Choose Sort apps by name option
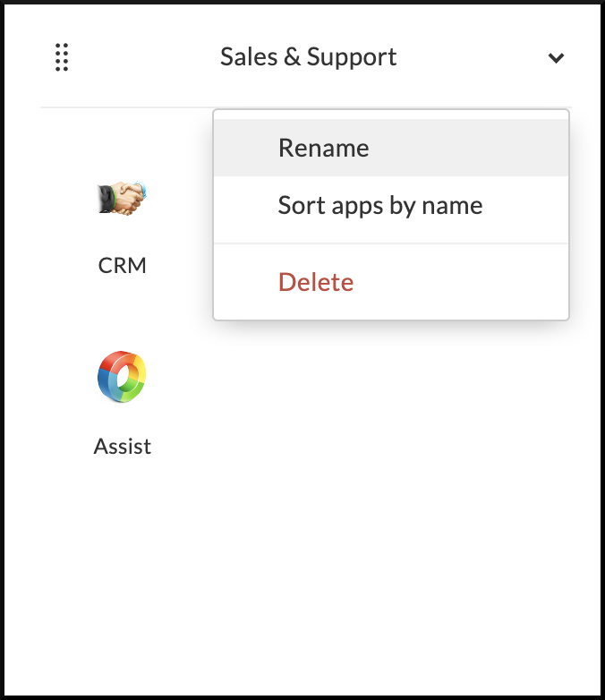The image size is (605, 700). click(x=380, y=206)
